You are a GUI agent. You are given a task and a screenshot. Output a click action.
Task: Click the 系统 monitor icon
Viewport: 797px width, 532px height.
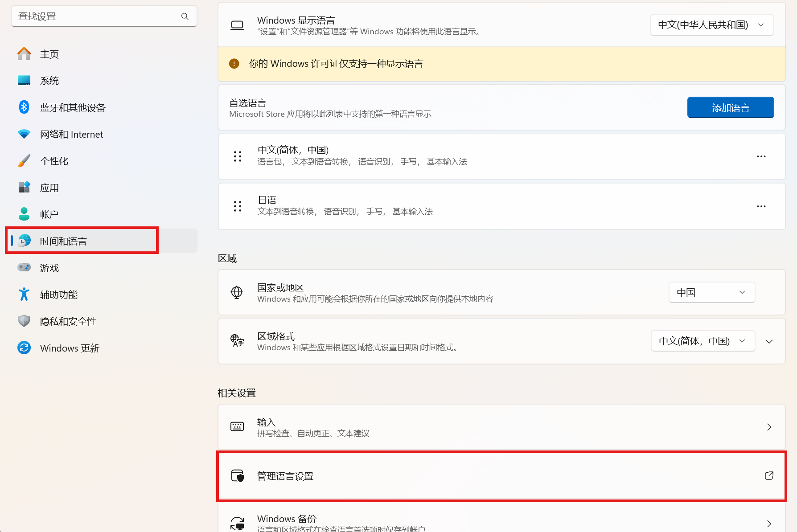click(x=24, y=81)
